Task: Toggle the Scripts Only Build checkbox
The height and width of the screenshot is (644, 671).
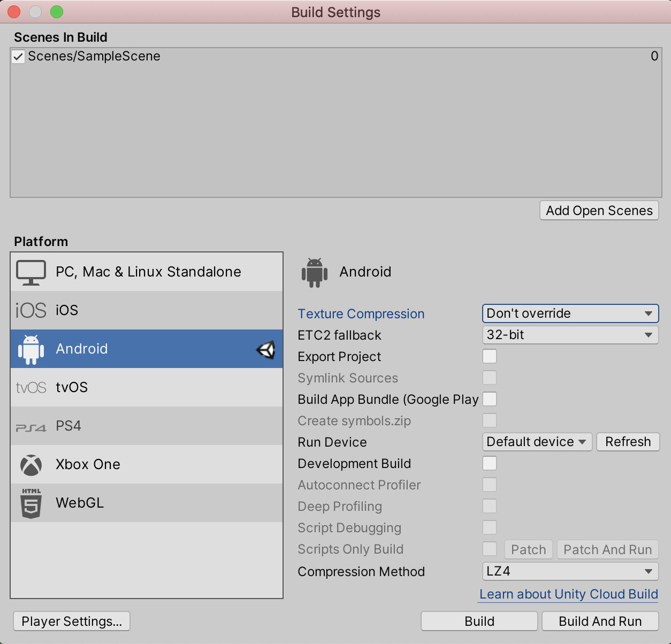Action: click(x=490, y=549)
